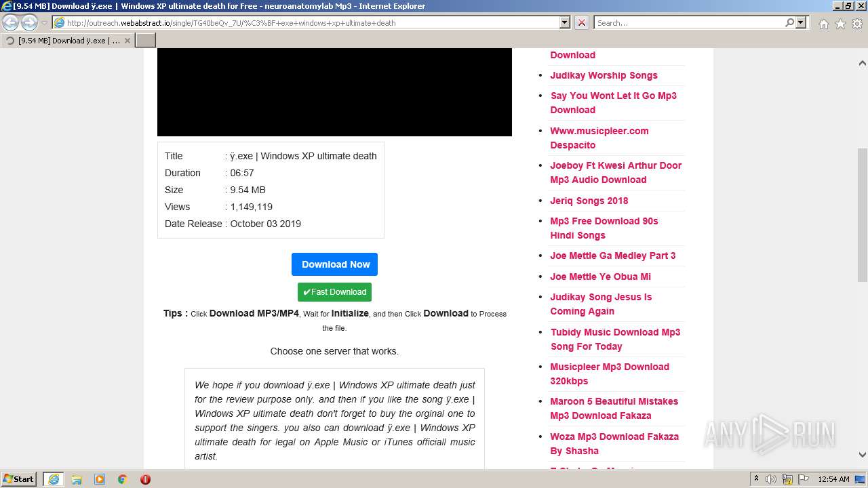Open Www.musicpleer.com Despacito link
868x488 pixels.
point(599,138)
